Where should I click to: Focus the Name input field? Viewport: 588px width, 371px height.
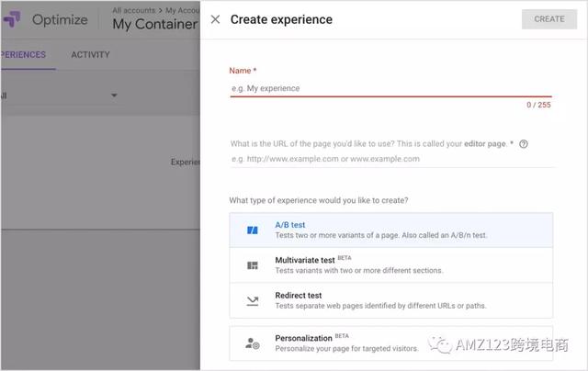click(x=390, y=88)
